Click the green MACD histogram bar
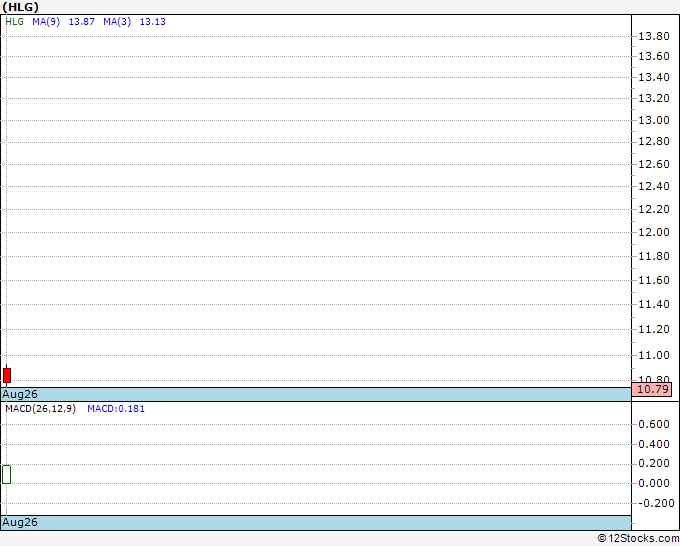 [x=7, y=474]
